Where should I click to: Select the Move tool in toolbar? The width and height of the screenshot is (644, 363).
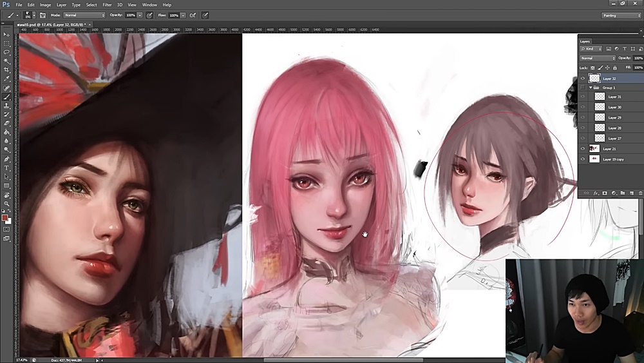click(6, 34)
